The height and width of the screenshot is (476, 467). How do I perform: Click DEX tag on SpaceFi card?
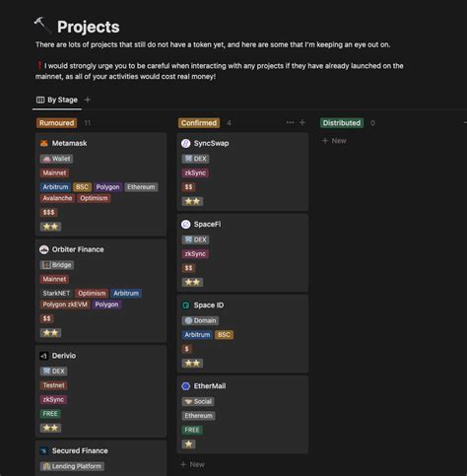(x=195, y=239)
